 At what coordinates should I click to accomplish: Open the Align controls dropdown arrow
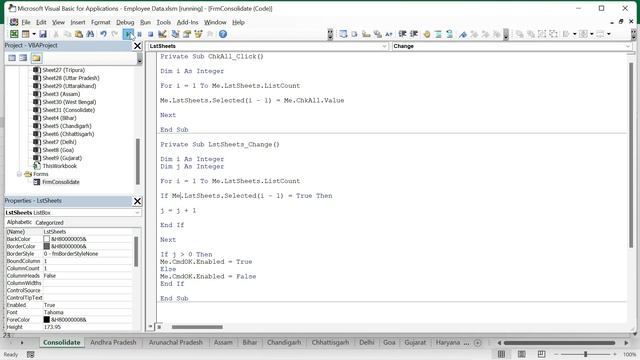tap(574, 34)
